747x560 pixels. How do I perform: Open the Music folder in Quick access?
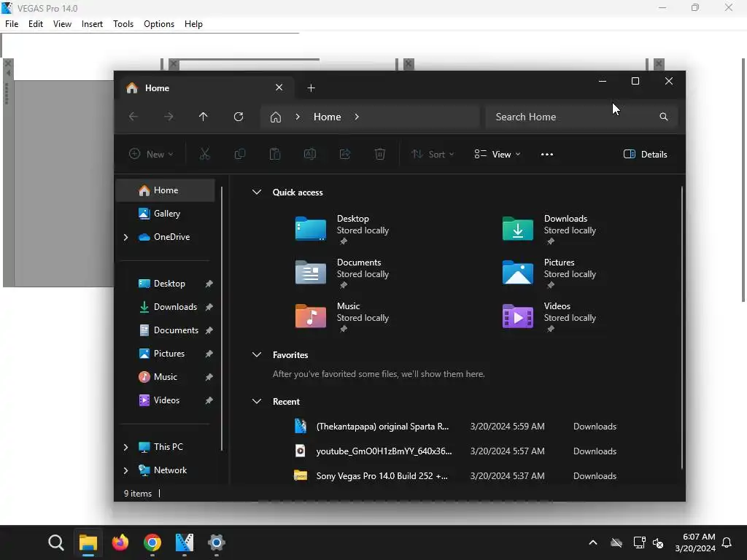(342, 317)
